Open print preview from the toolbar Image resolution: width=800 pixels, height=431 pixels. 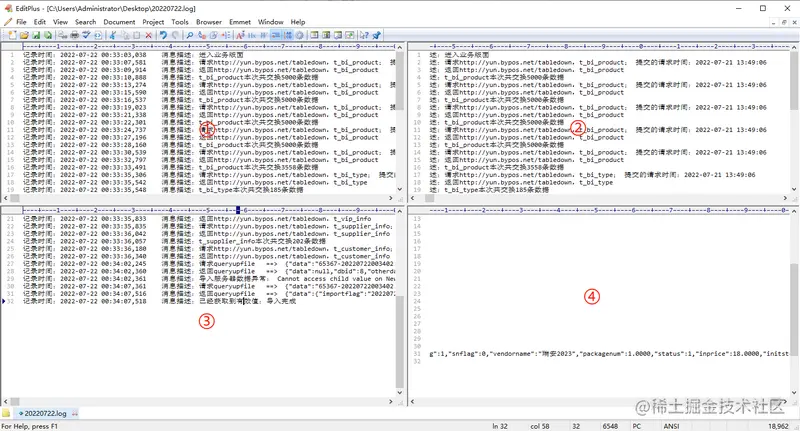pyautogui.click(x=62, y=35)
